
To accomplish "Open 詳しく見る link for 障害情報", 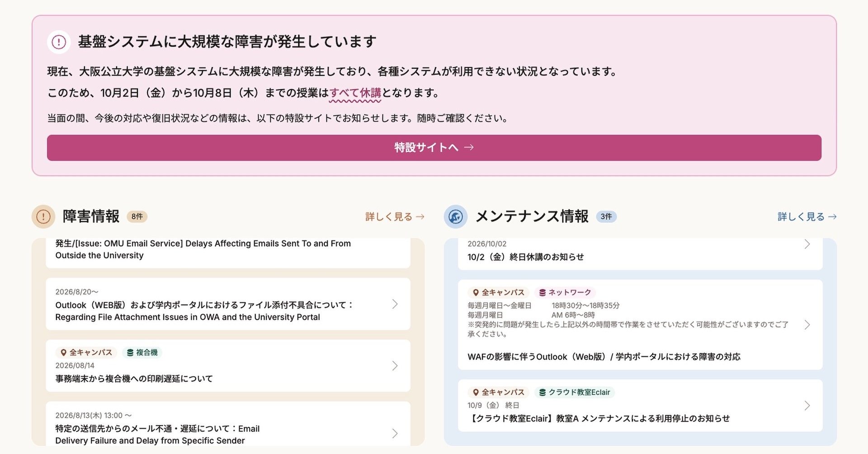I will (x=395, y=217).
